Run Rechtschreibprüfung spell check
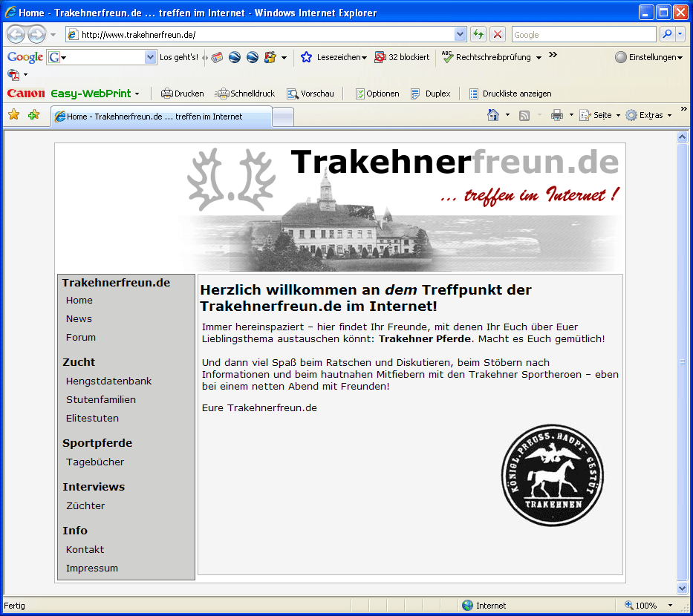Image resolution: width=693 pixels, height=616 pixels. (487, 57)
